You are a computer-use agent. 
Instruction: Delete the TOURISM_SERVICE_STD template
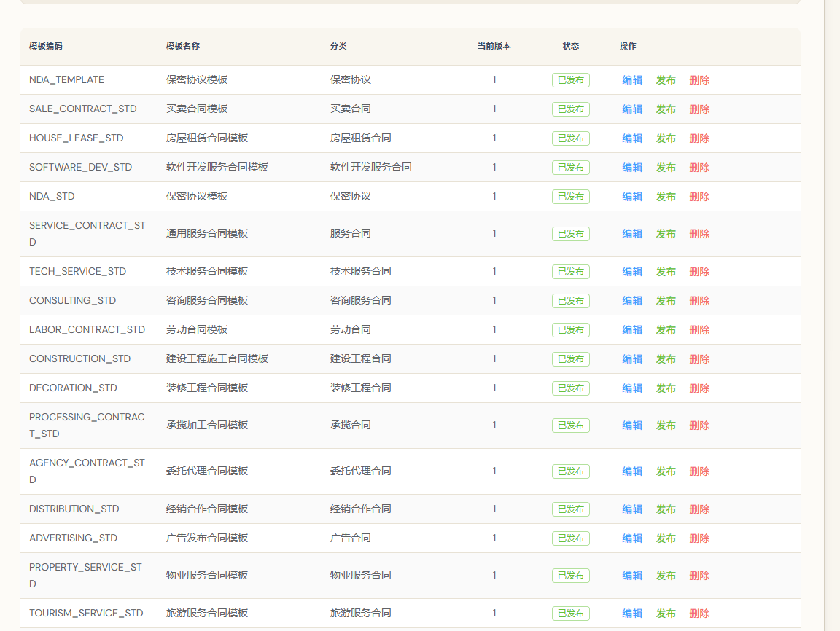point(699,614)
